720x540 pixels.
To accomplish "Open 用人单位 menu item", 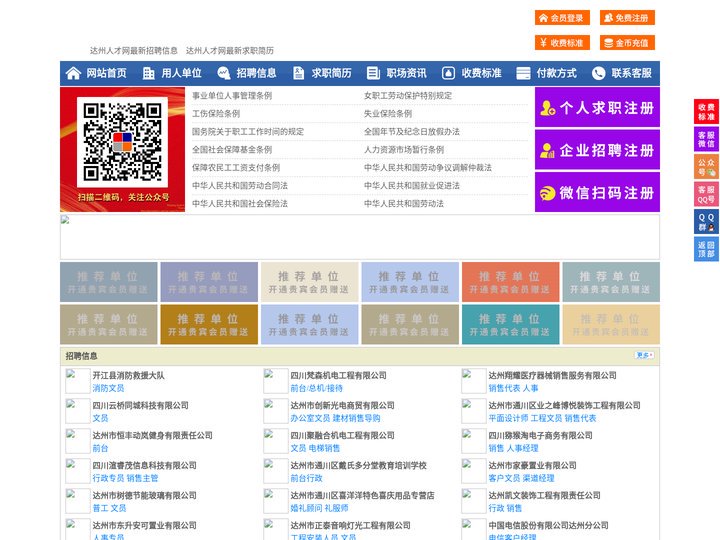I will (x=181, y=73).
